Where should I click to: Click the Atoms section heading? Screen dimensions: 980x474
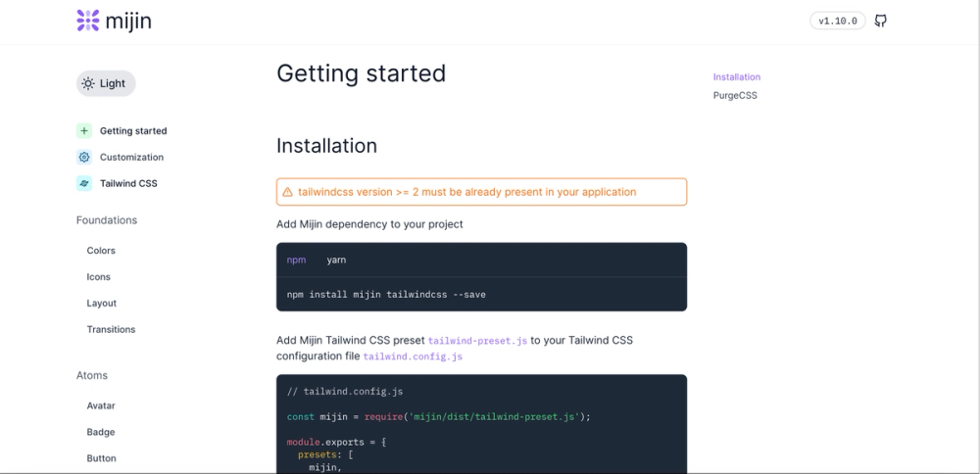(x=92, y=375)
